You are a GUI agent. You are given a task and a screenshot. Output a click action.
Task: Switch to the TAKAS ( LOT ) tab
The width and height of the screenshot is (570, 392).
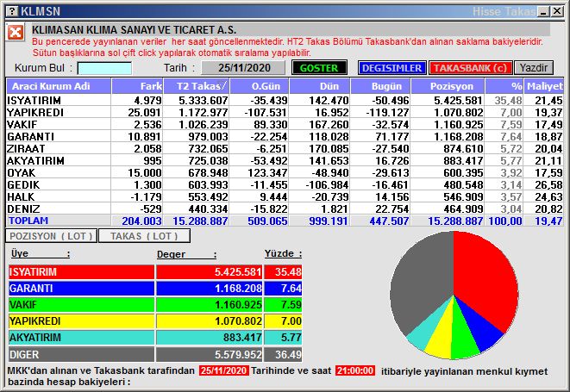pyautogui.click(x=144, y=236)
